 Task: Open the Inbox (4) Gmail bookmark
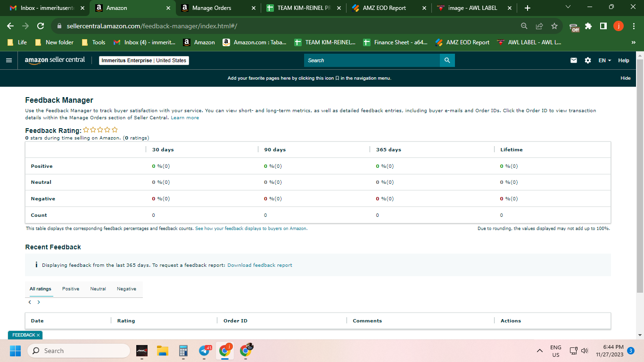pos(144,42)
